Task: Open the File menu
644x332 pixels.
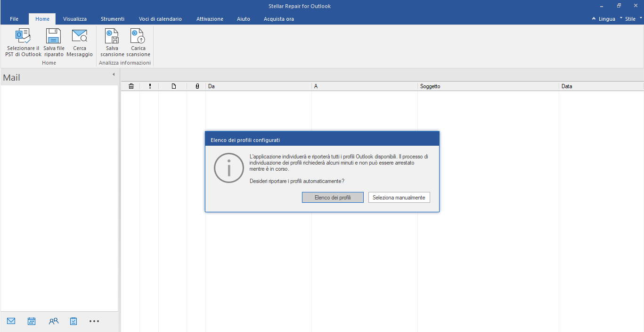Action: coord(14,19)
